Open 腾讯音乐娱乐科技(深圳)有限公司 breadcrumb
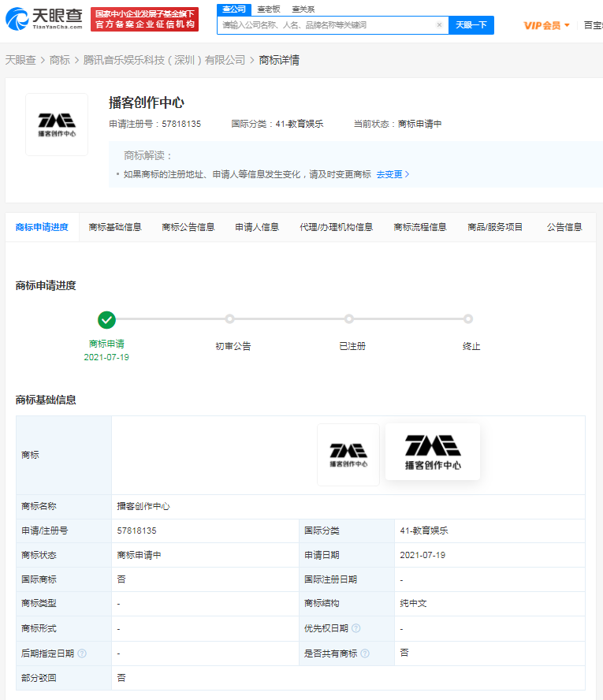Viewport: 603px width, 700px height. pyautogui.click(x=164, y=60)
